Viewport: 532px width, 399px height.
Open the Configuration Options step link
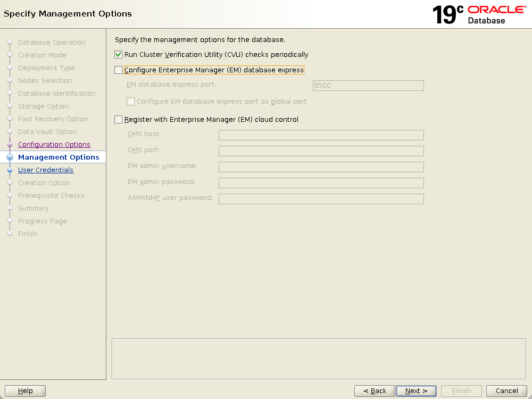coord(54,145)
